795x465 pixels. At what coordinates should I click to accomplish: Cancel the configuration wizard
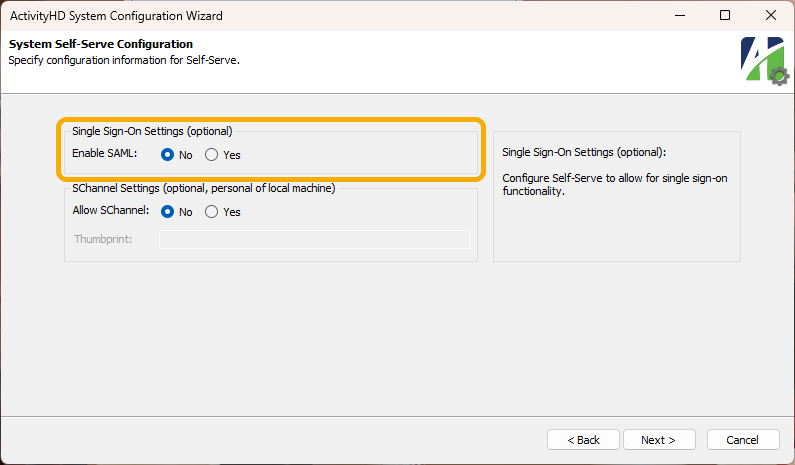pos(743,440)
